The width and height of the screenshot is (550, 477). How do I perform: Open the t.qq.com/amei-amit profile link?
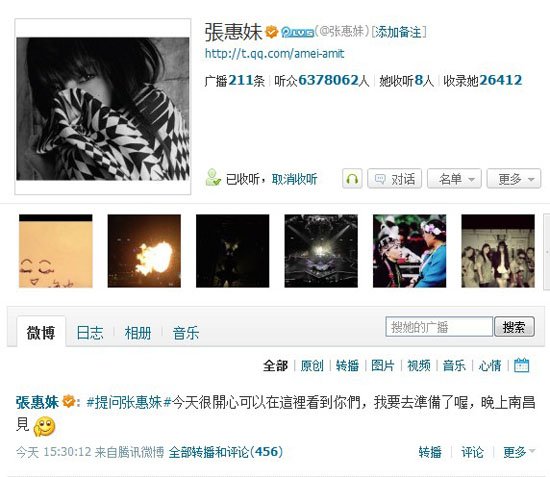point(274,53)
